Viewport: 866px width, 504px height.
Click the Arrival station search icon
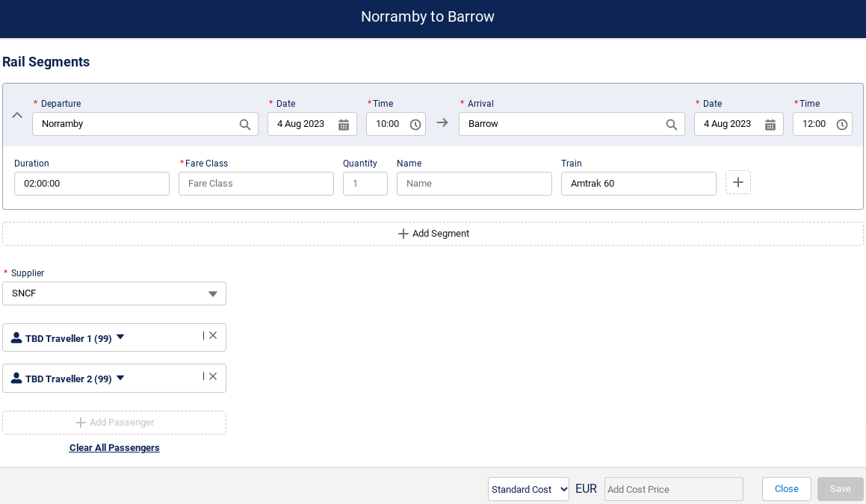[x=671, y=125]
